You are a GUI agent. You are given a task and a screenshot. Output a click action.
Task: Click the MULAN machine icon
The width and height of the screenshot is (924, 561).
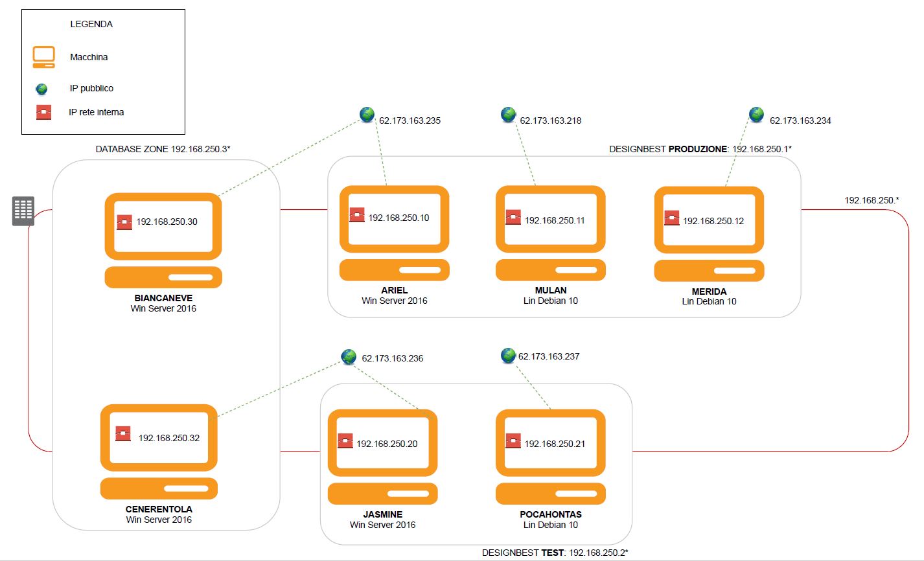coord(550,233)
